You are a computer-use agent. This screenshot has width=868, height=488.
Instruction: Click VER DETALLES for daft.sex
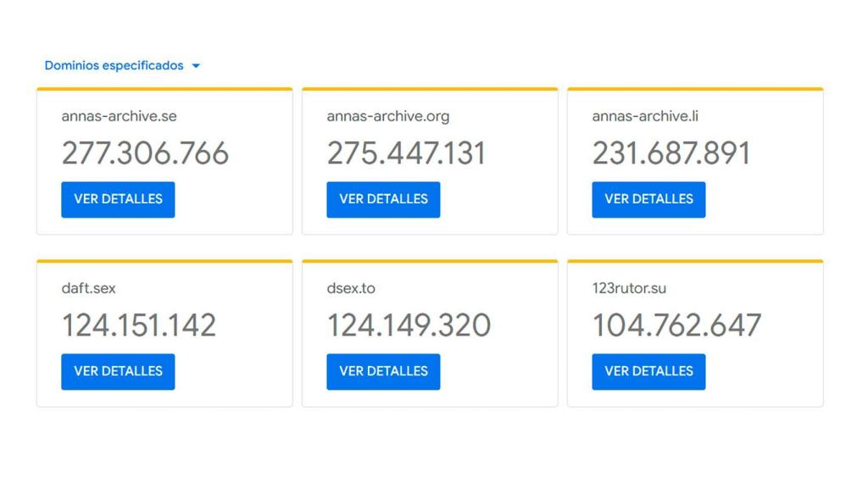[118, 371]
